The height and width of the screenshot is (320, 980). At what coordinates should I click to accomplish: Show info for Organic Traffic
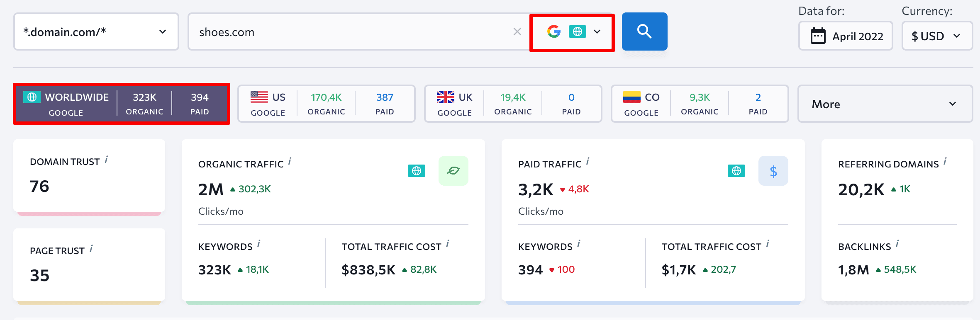point(290,161)
